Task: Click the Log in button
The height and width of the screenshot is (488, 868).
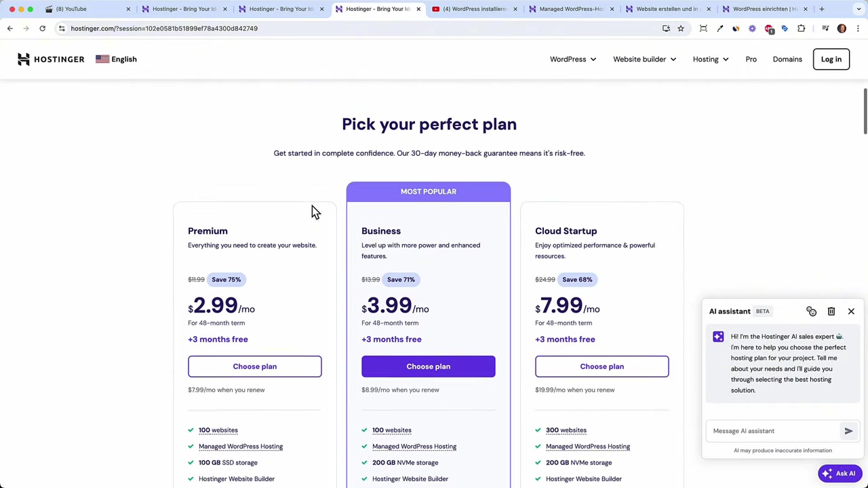Action: [x=831, y=59]
